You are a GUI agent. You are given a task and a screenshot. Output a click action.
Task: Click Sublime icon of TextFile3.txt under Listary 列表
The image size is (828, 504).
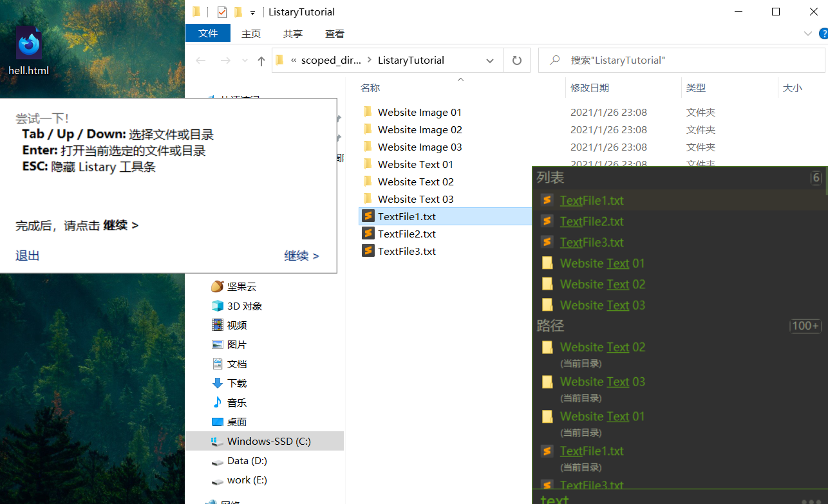pyautogui.click(x=547, y=242)
